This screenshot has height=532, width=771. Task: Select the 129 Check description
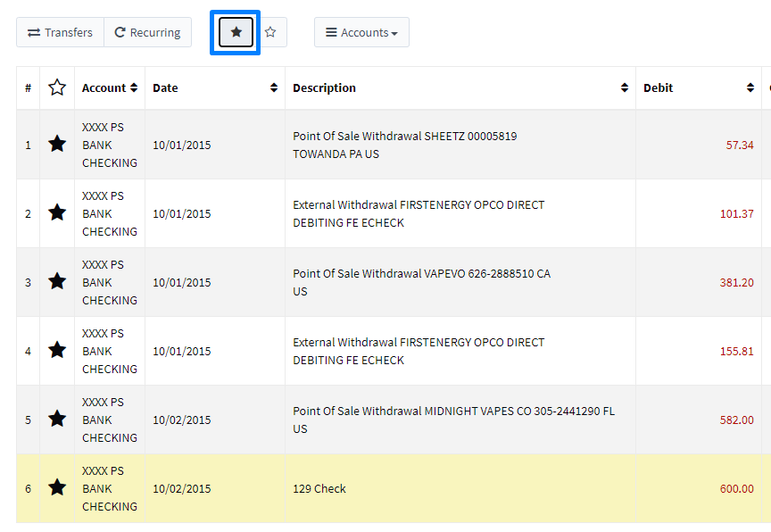[x=319, y=489]
